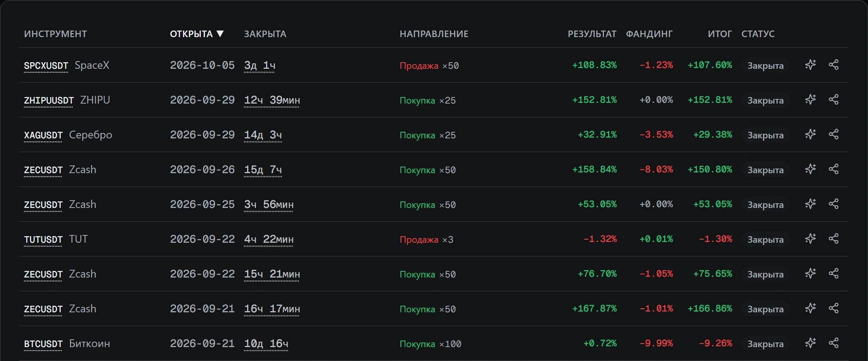This screenshot has height=361, width=868.
Task: Sort table by ИТОГ header
Action: pos(720,34)
